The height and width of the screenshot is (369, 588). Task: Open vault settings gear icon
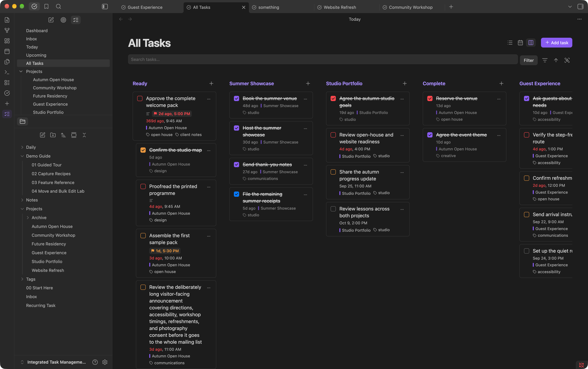click(105, 362)
